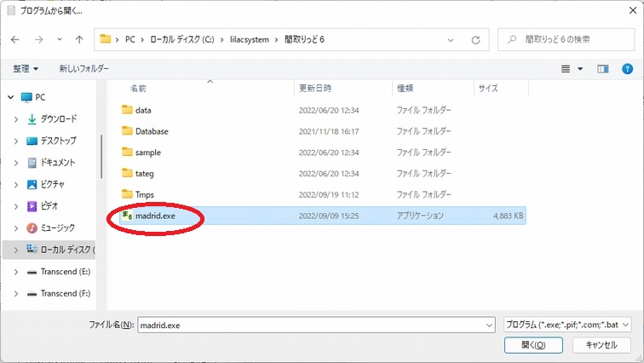
Task: Select PC in the navigation pane
Action: [x=40, y=97]
